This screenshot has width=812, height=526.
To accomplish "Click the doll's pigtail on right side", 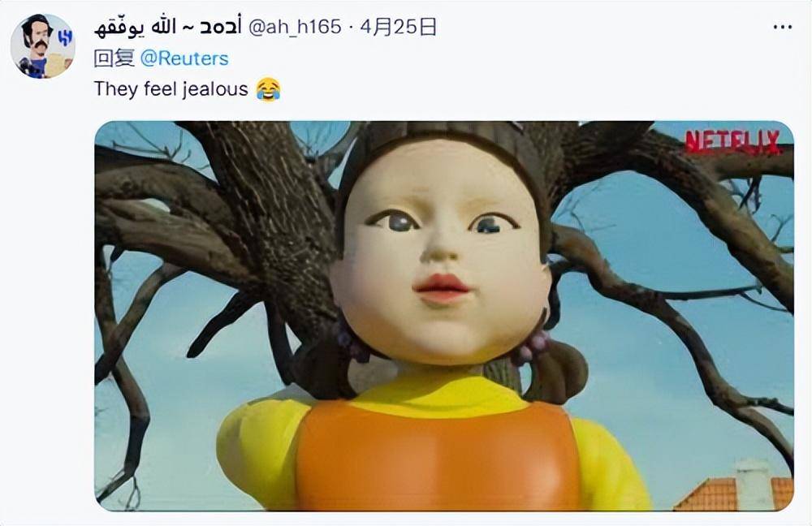I will click(557, 370).
